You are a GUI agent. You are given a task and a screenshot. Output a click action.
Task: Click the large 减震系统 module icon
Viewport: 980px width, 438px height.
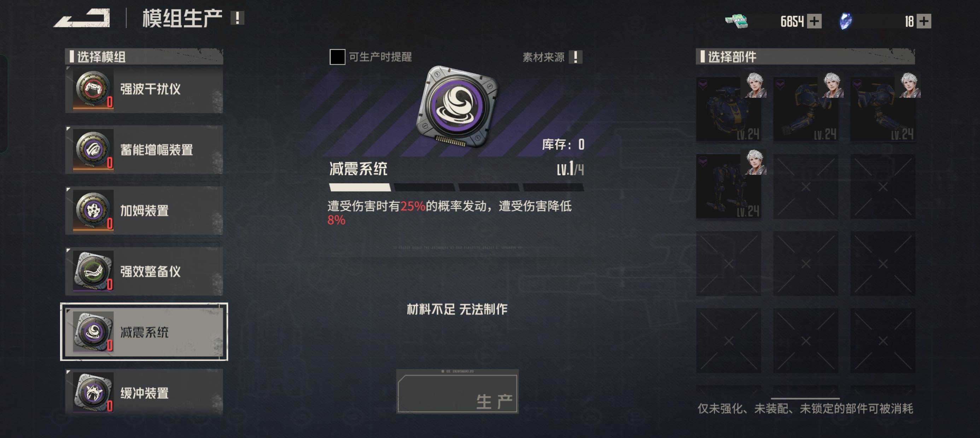457,106
